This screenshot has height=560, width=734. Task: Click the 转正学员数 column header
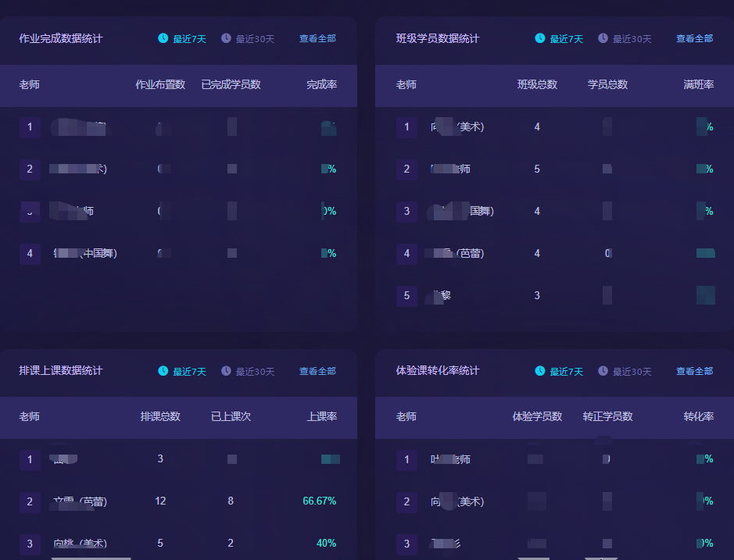point(607,416)
